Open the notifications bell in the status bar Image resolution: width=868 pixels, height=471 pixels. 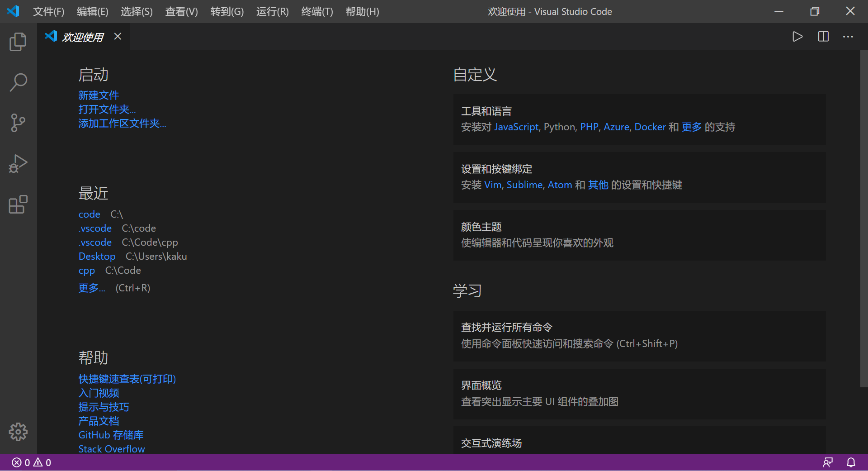851,462
